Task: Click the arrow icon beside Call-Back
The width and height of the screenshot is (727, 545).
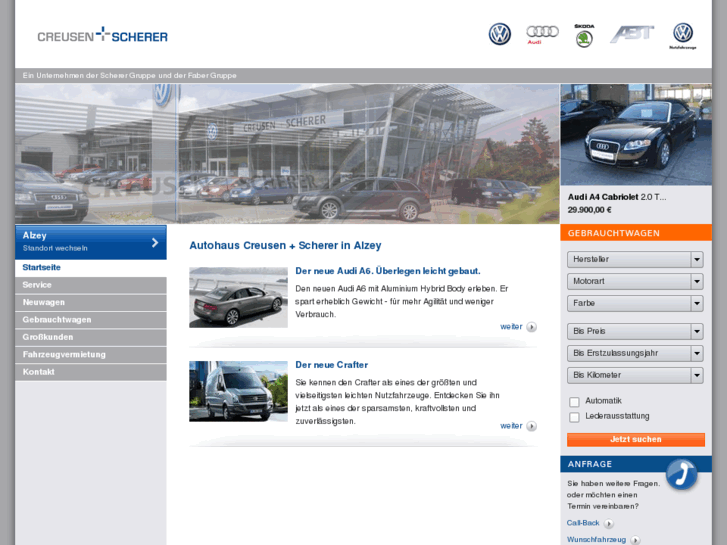Action: (609, 523)
